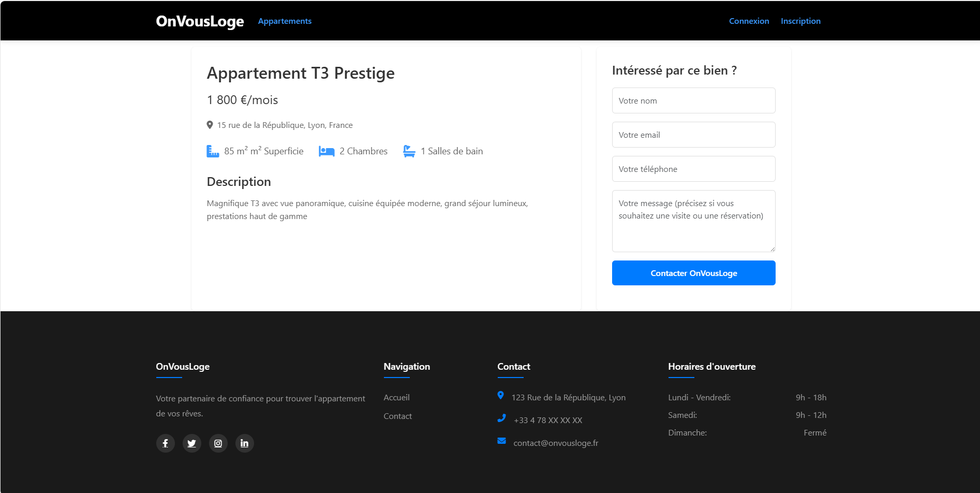Go to Appartements in the top navigation
Screen dimensions: 980x493
tap(285, 21)
